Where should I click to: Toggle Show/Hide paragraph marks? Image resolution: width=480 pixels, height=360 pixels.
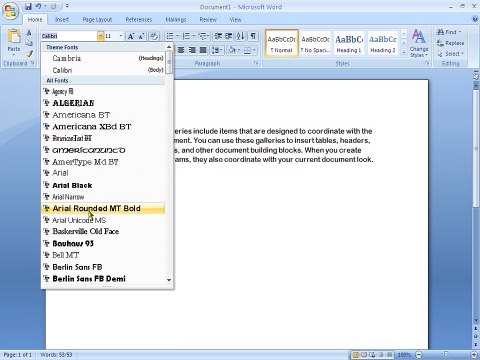pos(253,36)
